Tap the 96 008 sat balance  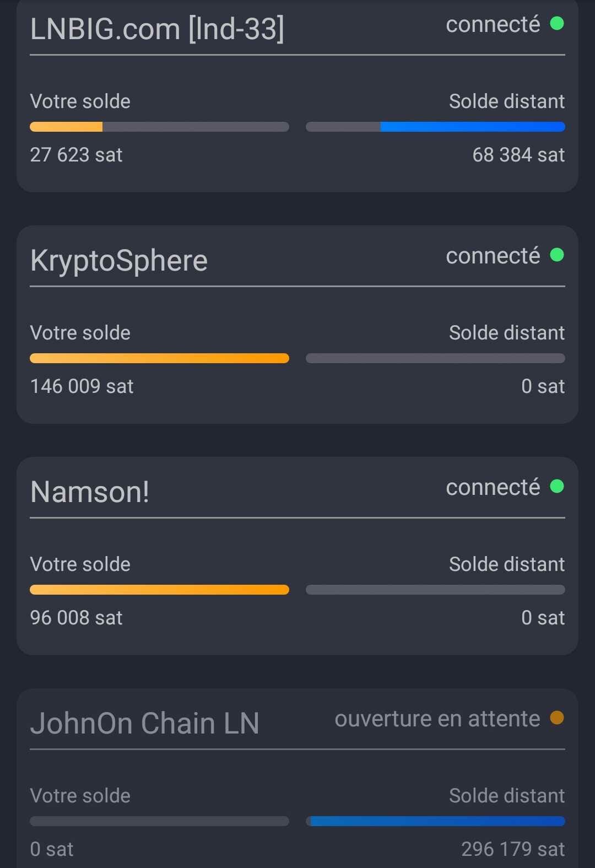pos(76,618)
